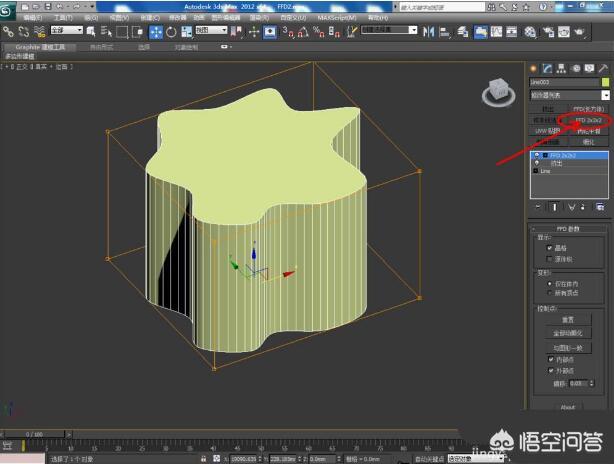
Task: Click the green object color swatch
Action: pos(604,82)
